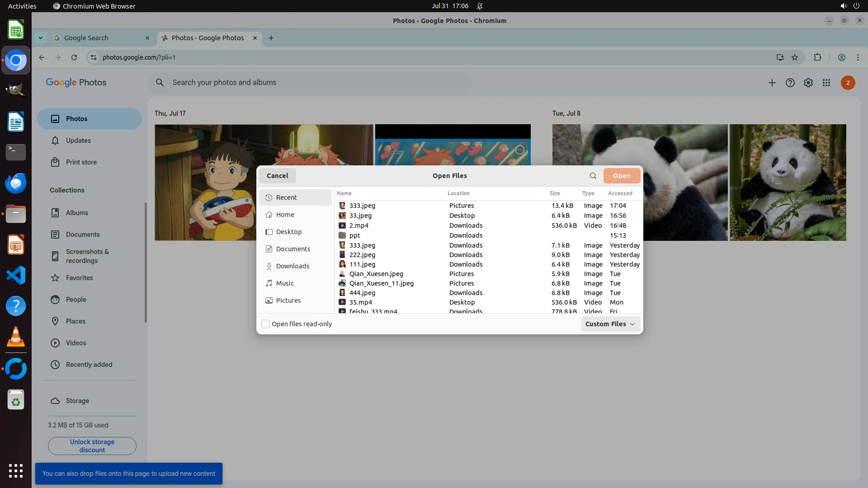Launch VLC from the Ubuntu dock
The image size is (868, 488).
(16, 337)
